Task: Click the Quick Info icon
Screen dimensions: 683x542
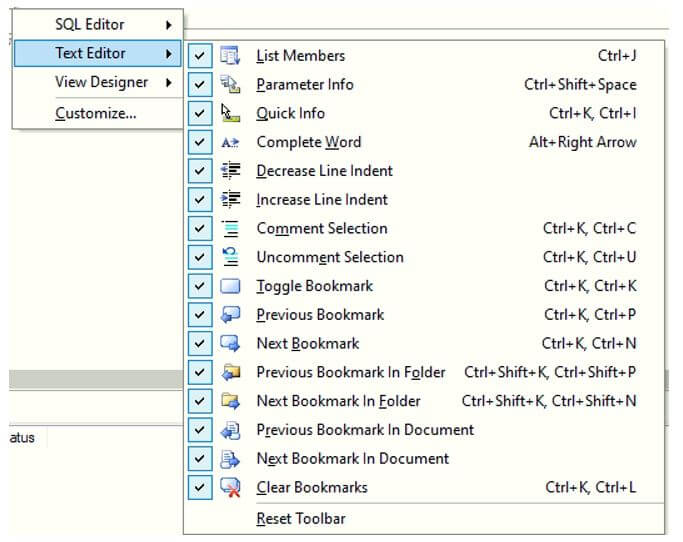Action: (230, 114)
